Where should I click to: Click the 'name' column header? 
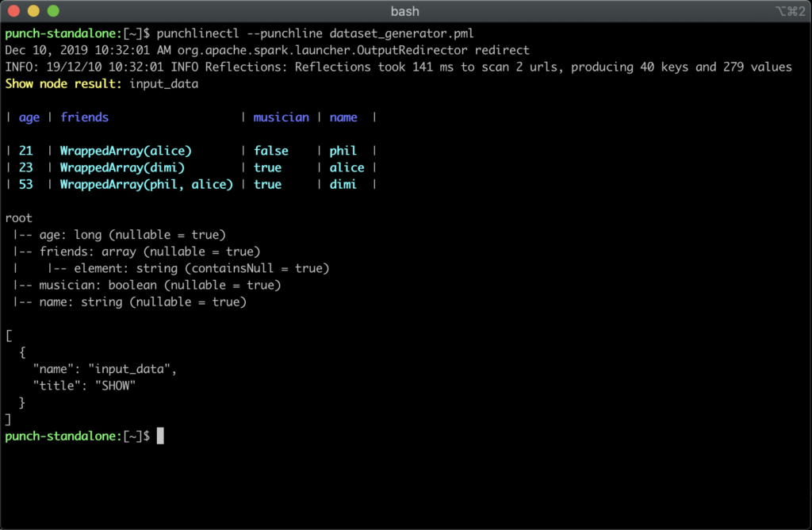coord(343,117)
